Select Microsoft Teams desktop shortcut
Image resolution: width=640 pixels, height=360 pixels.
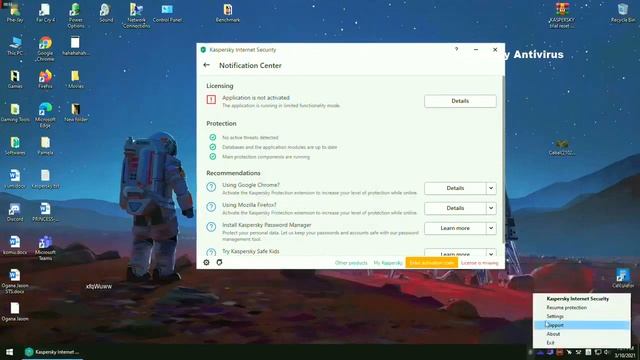(45, 248)
